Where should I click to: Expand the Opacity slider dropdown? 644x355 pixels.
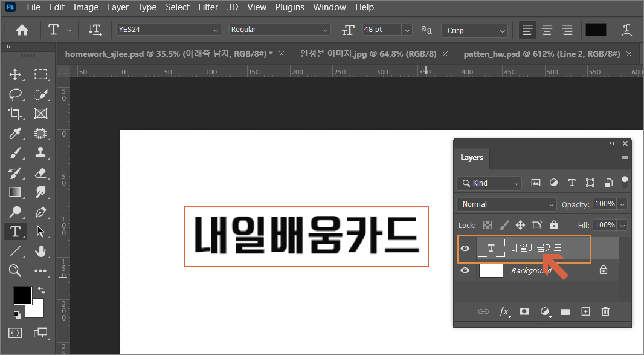tap(622, 204)
